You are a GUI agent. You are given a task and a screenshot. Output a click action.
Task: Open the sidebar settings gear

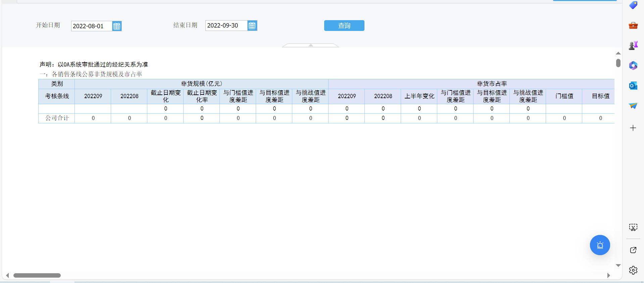(633, 270)
